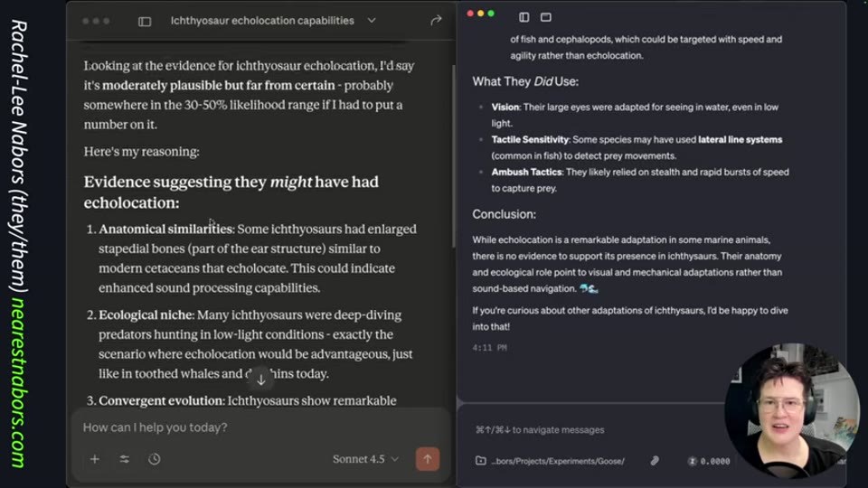Toggle the Claude sidebar panel icon
The height and width of the screenshot is (488, 868).
point(145,21)
